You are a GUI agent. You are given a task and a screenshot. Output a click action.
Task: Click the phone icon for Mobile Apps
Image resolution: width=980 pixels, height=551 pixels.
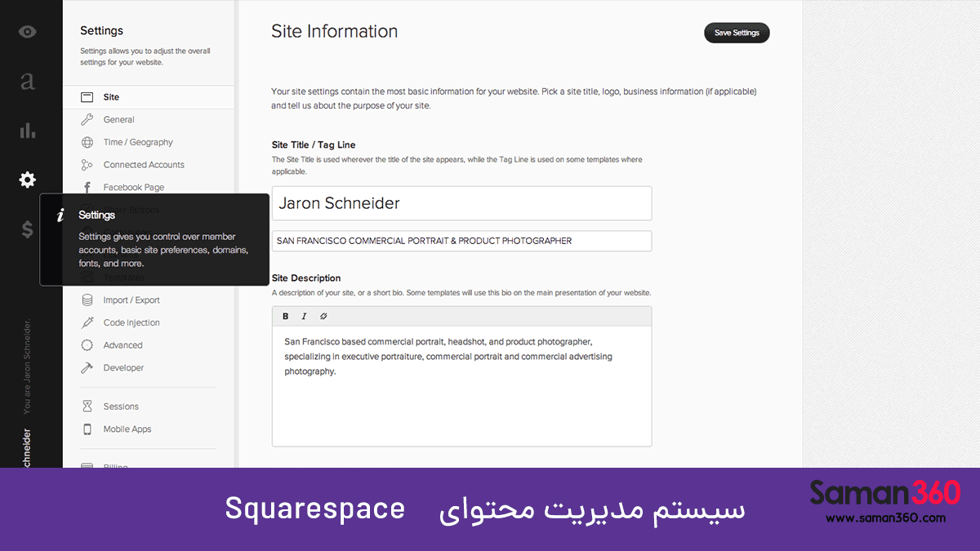click(87, 429)
